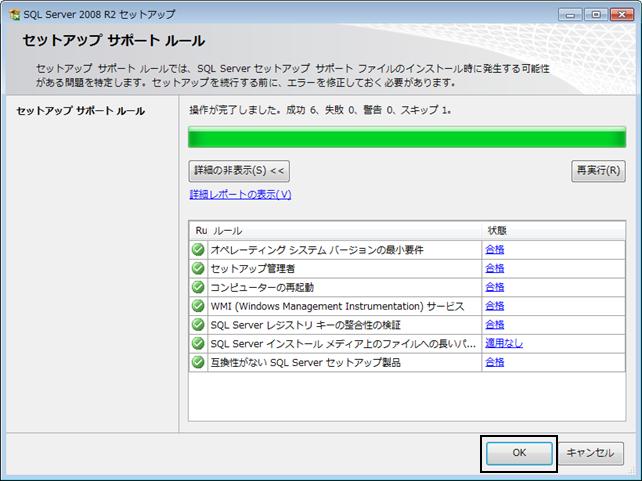Open 合格 link for セットアップ管理者 rule
642x481 pixels.
pos(495,269)
